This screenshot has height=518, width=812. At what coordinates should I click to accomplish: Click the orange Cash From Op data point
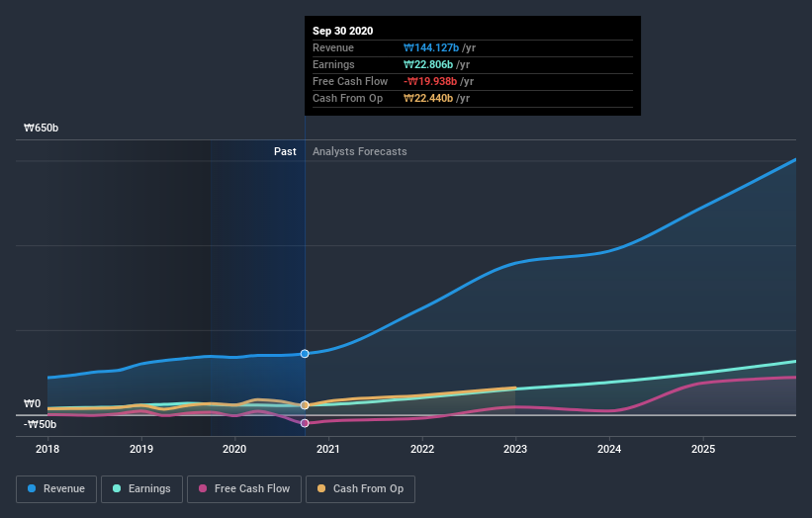[305, 405]
